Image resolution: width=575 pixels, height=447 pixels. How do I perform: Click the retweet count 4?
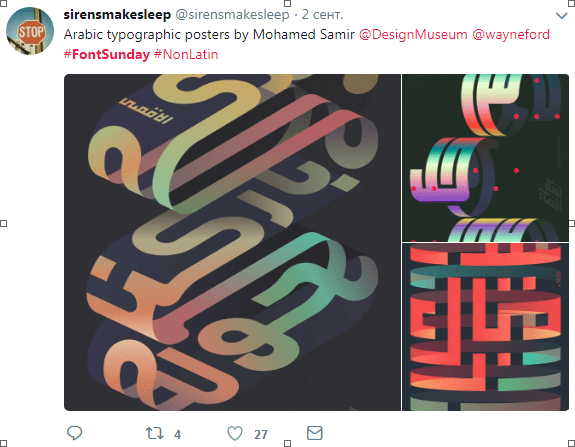coord(177,435)
